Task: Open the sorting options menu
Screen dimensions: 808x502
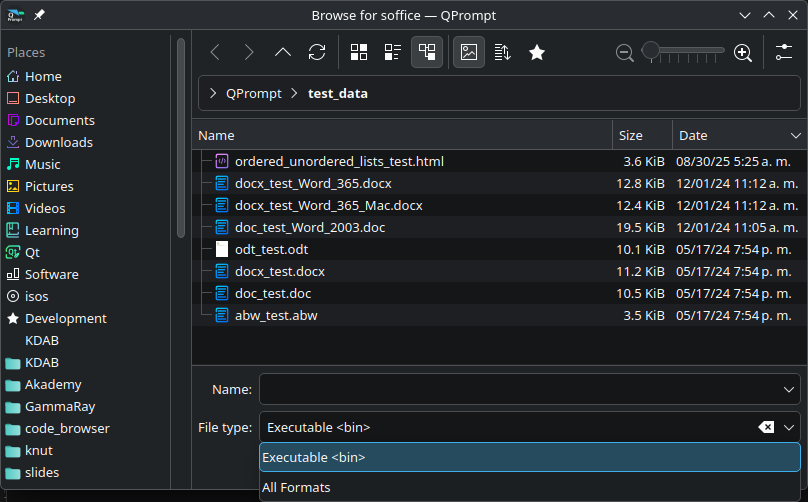Action: [503, 52]
